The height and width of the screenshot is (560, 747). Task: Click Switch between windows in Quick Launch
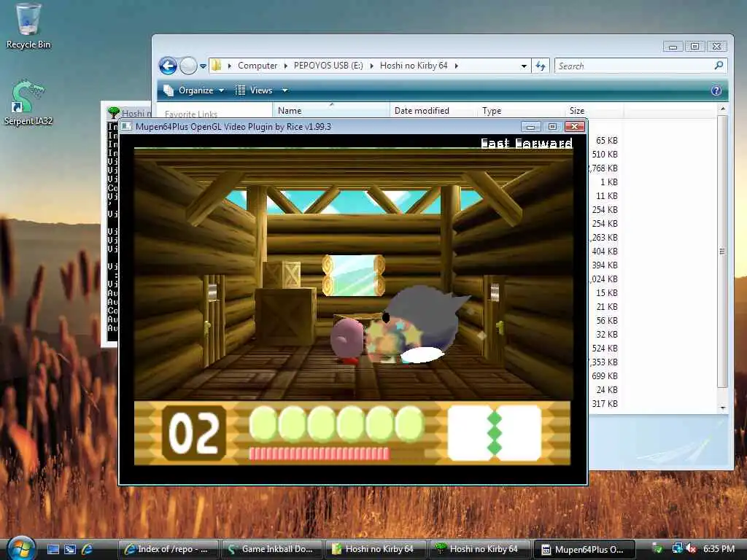pyautogui.click(x=69, y=549)
